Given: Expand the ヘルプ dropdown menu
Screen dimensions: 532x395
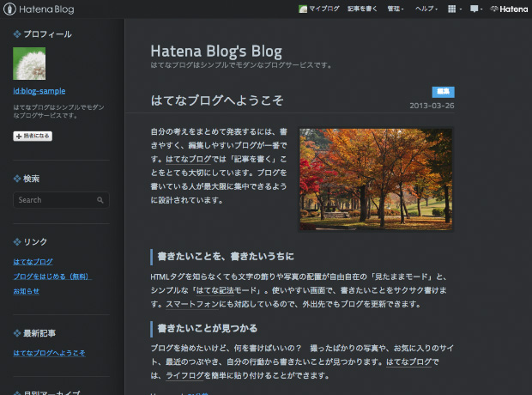Looking at the screenshot, I should 426,9.
